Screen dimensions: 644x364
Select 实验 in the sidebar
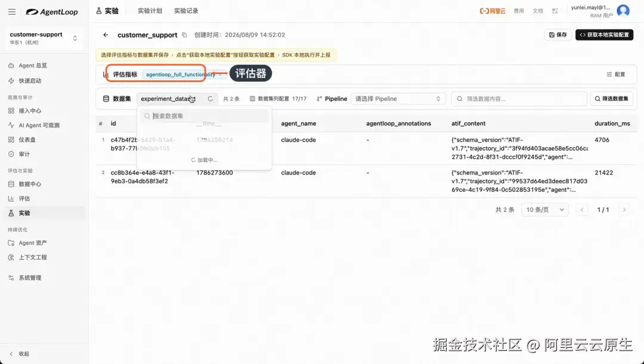pos(44,213)
